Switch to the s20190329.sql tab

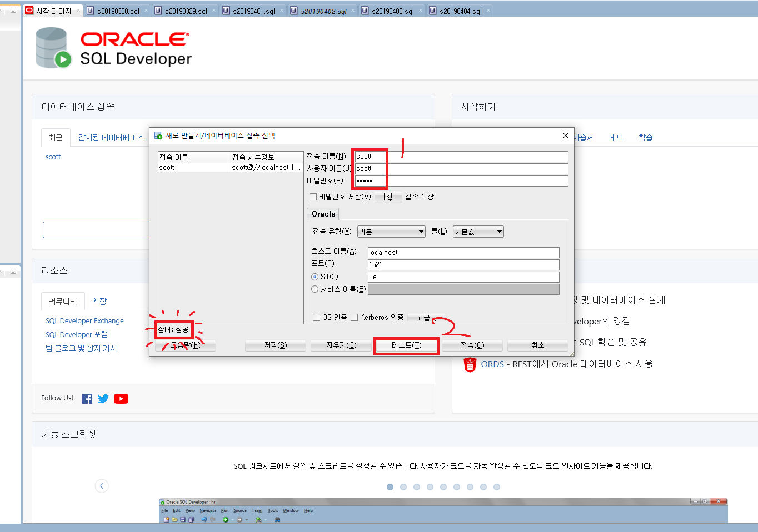186,11
